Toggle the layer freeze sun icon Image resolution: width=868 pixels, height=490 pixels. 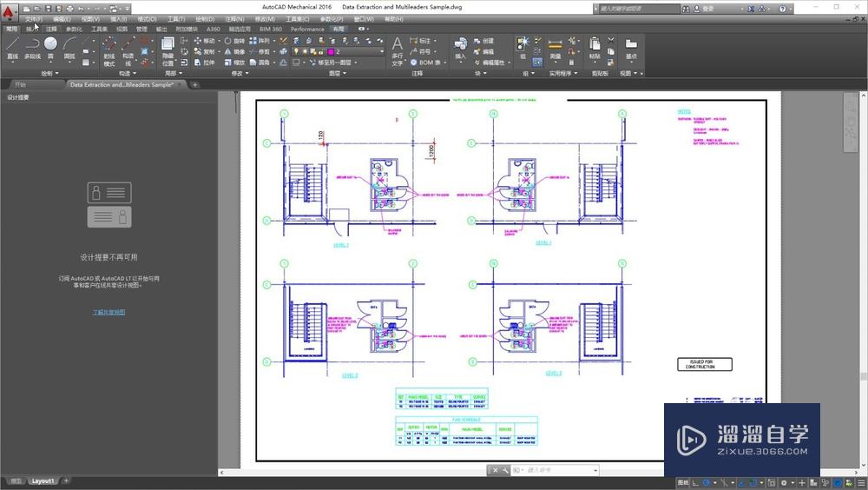[x=305, y=51]
